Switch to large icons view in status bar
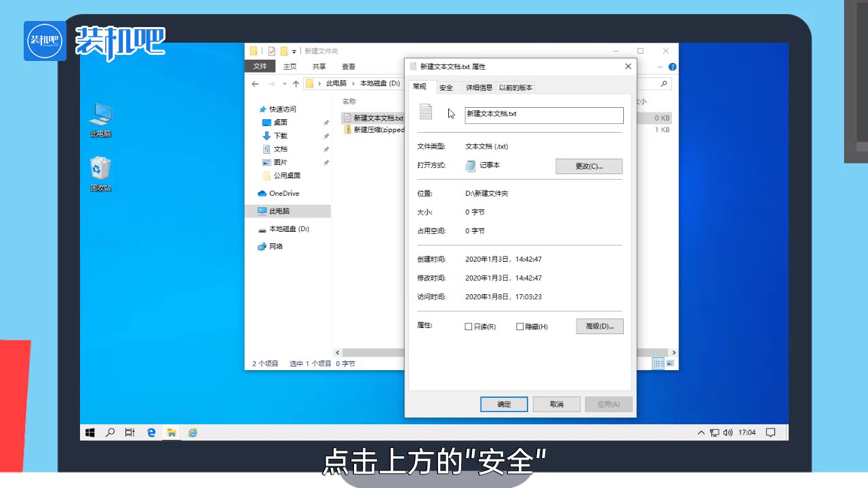The height and width of the screenshot is (488, 868). coord(670,363)
